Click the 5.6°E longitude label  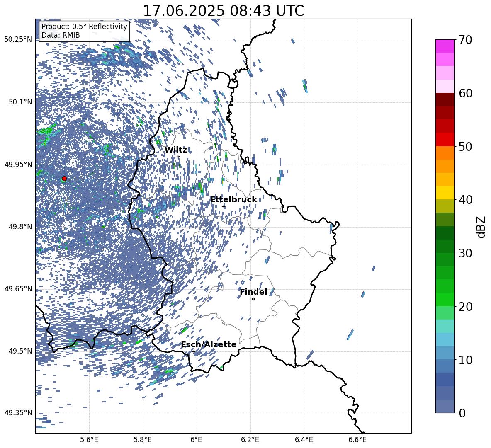(89, 440)
